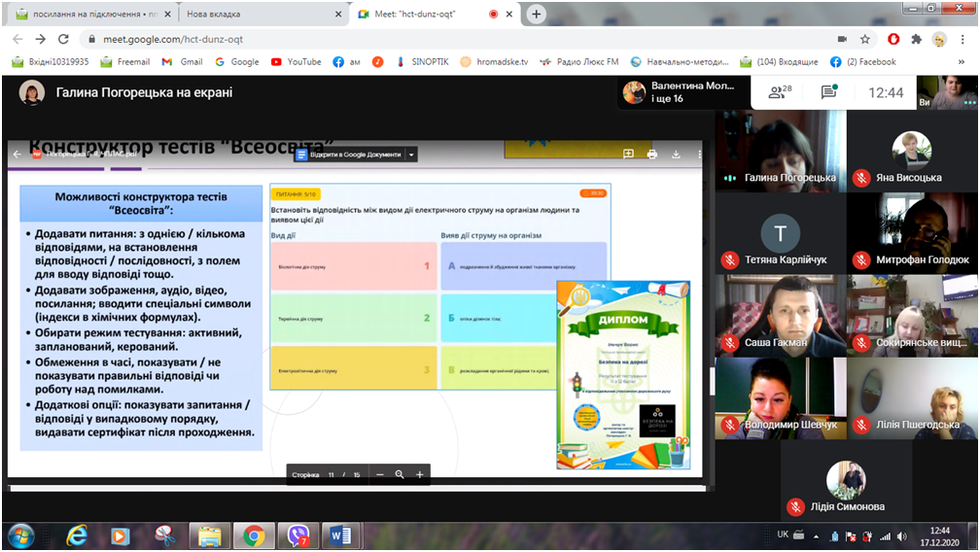Viewport: 980px width, 552px height.
Task: Launch Internet Explorer from the taskbar
Action: pos(77,535)
